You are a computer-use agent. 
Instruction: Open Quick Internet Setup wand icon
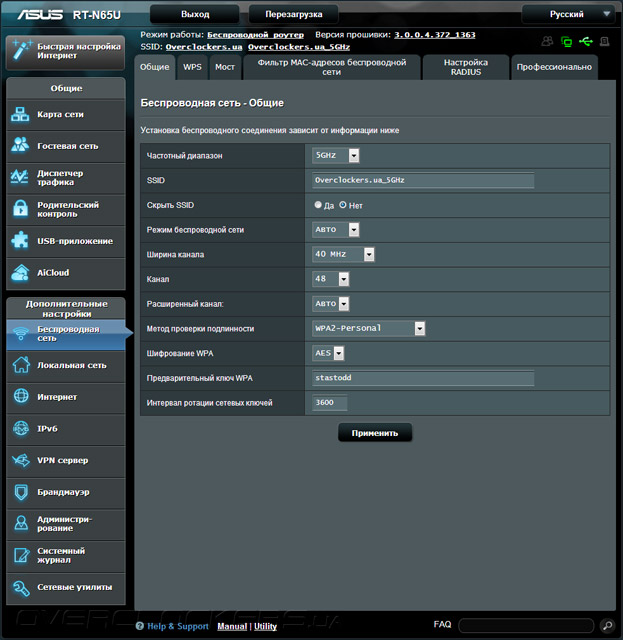(21, 51)
